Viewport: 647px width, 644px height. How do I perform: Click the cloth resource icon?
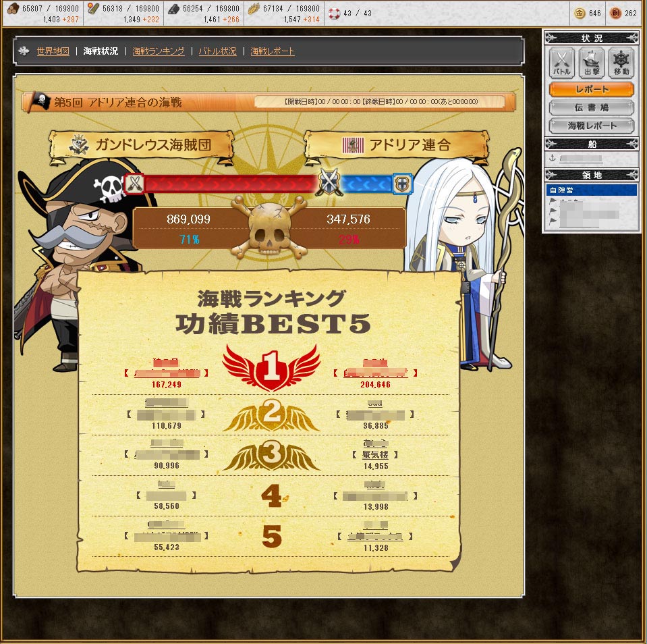94,9
